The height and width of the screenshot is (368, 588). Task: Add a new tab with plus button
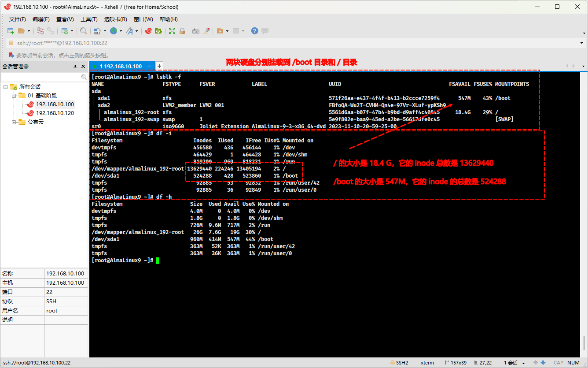click(159, 66)
